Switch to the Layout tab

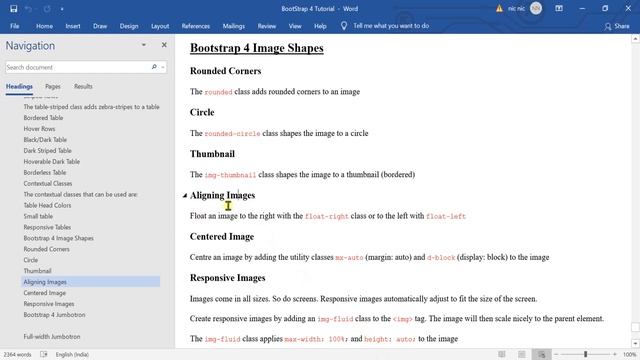(160, 26)
